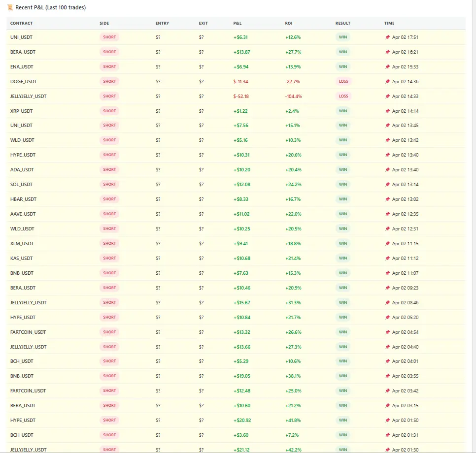Screen dimensions: 476x453
Task: Select the DOGE_USDT contract name
Action: pyautogui.click(x=23, y=82)
